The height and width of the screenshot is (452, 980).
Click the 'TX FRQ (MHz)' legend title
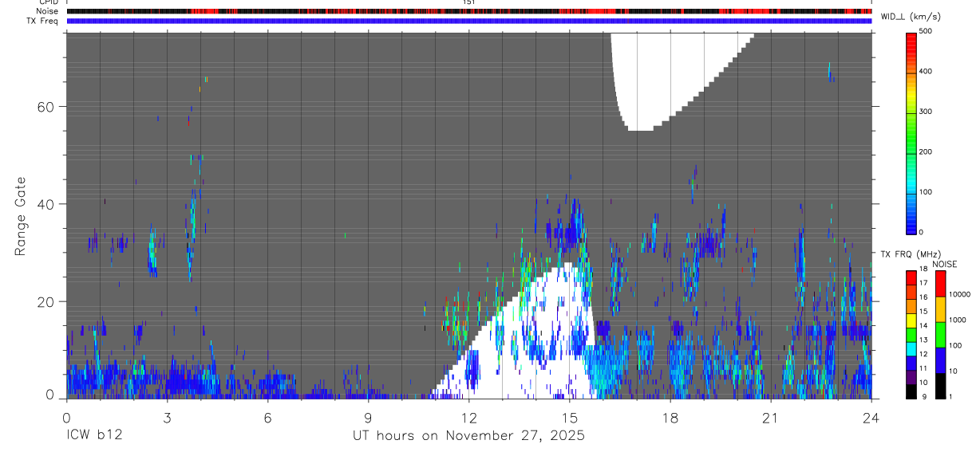click(911, 254)
